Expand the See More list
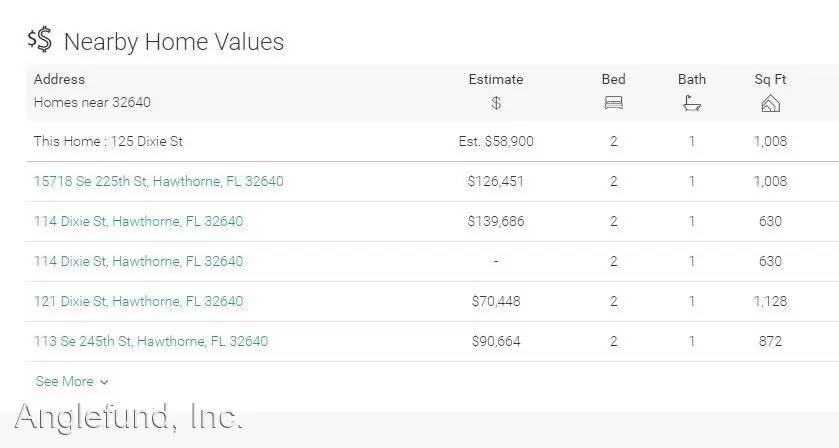 (72, 381)
